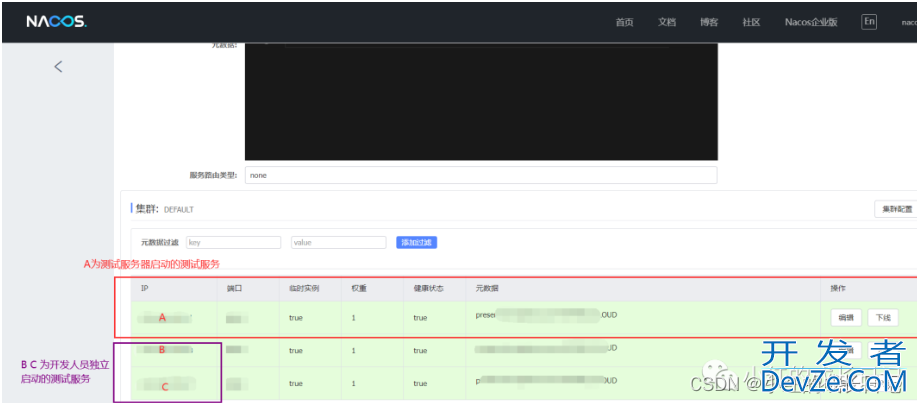Click the 端口 port column header

(234, 288)
